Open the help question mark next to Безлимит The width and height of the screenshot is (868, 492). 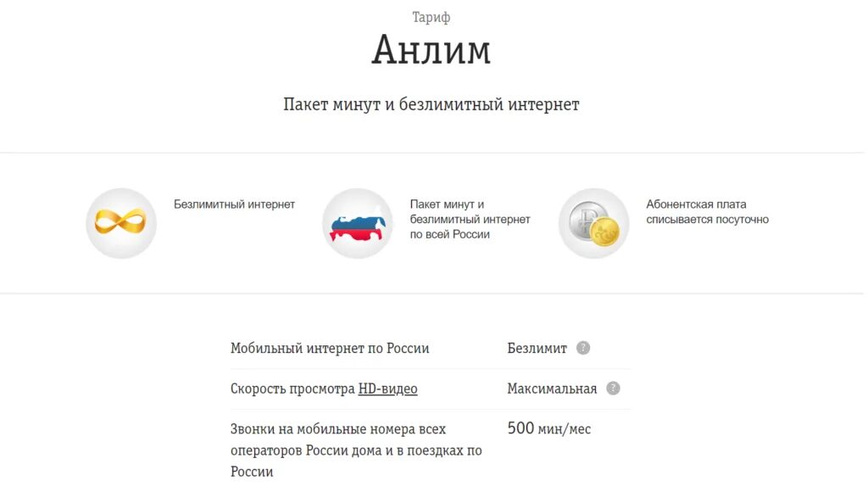[583, 348]
